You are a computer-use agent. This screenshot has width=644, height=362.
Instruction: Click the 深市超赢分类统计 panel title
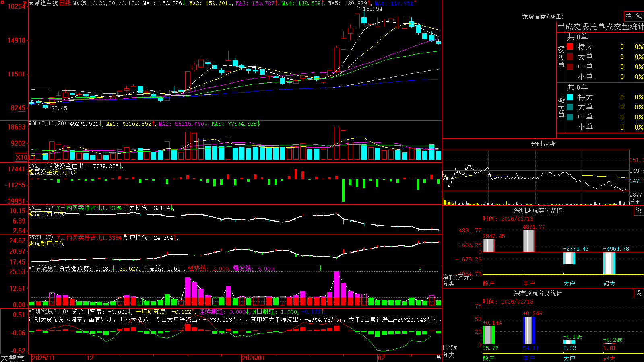(538, 293)
